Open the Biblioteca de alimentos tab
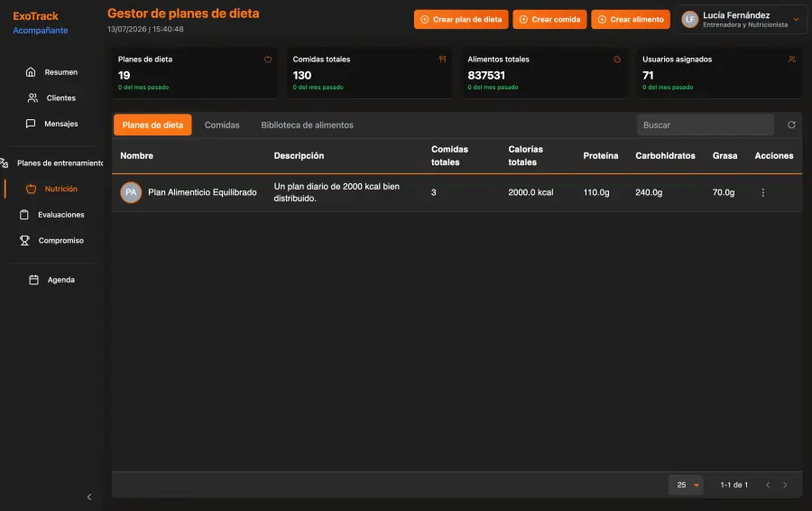 click(x=307, y=125)
